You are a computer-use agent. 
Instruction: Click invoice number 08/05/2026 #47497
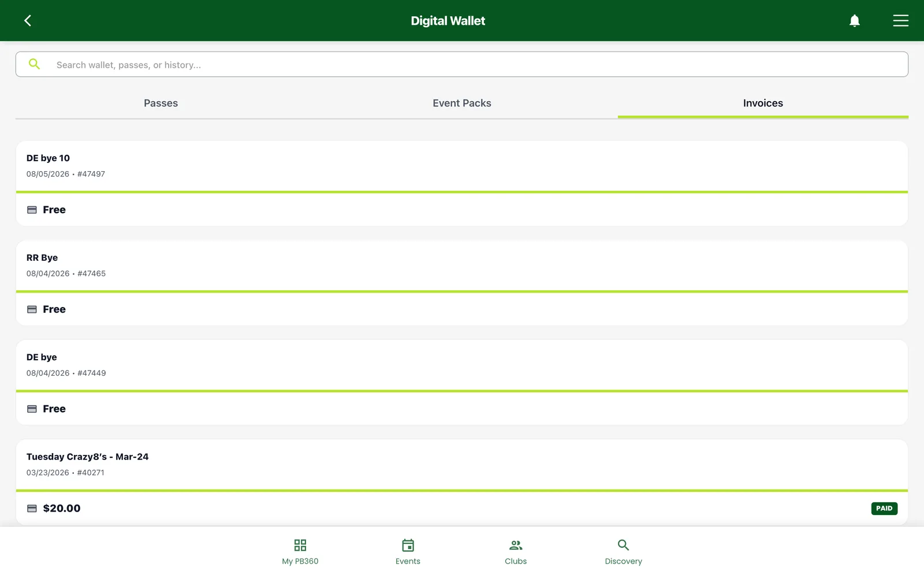click(x=66, y=174)
